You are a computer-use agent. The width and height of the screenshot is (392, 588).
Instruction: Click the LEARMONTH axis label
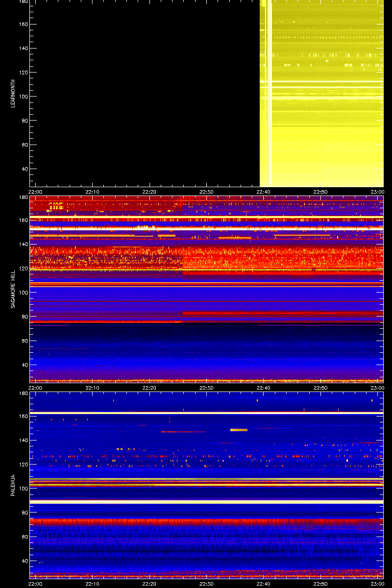point(14,94)
